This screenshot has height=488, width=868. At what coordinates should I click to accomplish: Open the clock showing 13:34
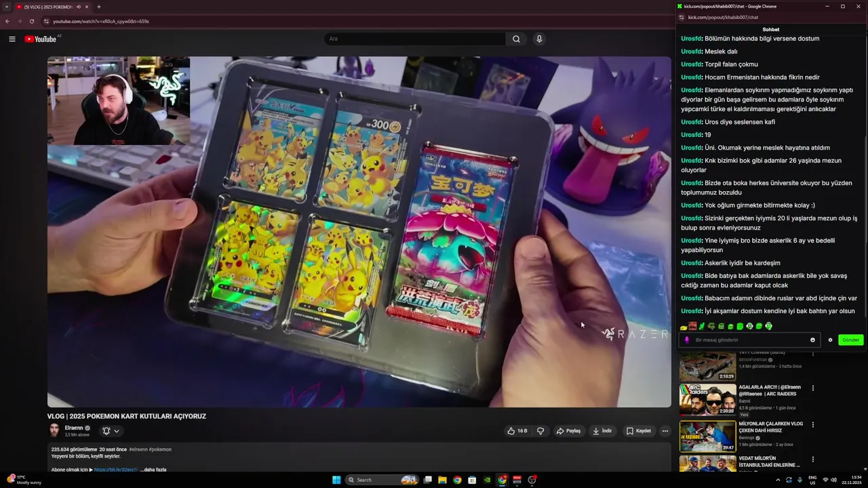pos(851,480)
